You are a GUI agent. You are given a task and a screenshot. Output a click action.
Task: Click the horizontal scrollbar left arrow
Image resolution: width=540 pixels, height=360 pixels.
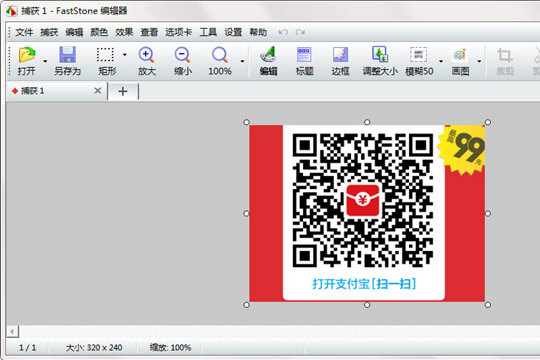point(12,331)
